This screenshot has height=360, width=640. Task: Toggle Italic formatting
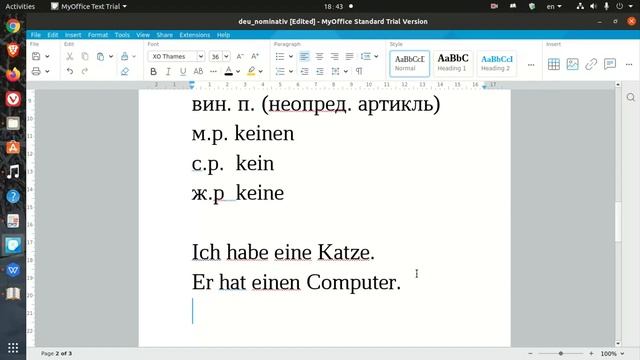click(x=168, y=71)
